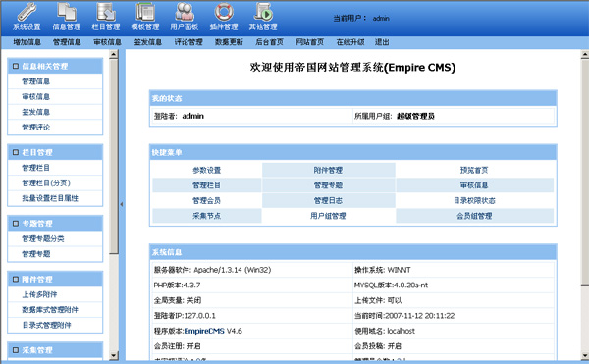Image resolution: width=589 pixels, height=364 pixels.
Task: Click 会员组管理 in the quick menu
Action: pyautogui.click(x=474, y=216)
